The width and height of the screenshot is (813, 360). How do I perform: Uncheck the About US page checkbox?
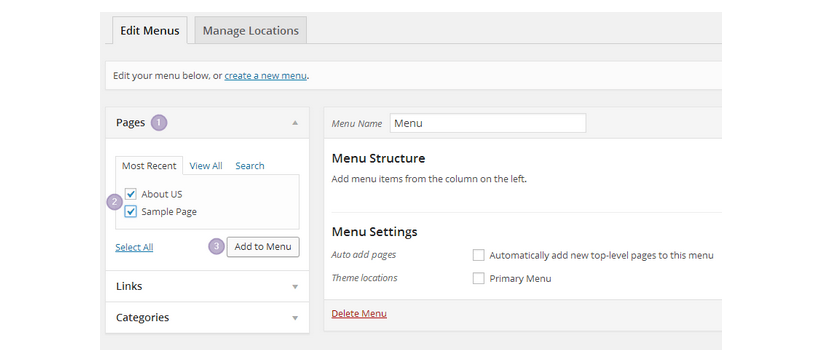coord(131,194)
